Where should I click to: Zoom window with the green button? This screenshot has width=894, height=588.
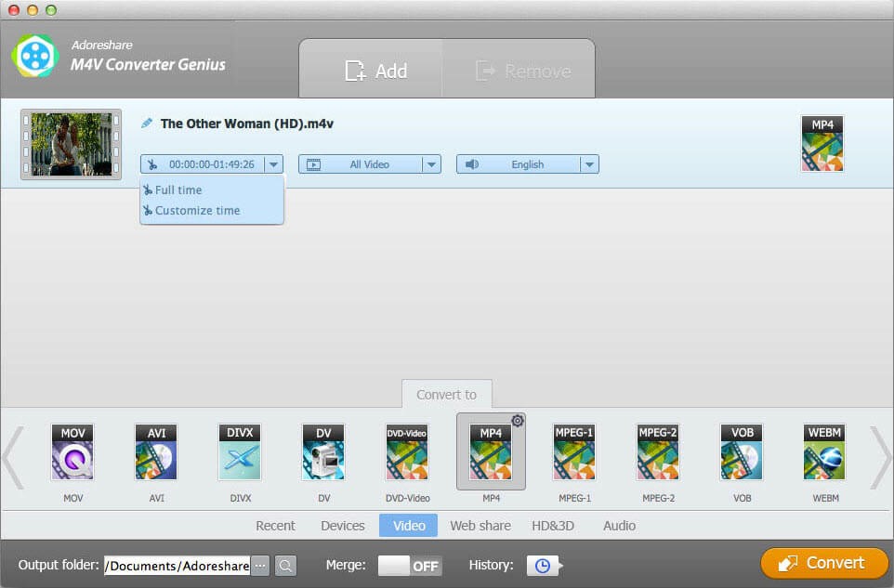(51, 10)
